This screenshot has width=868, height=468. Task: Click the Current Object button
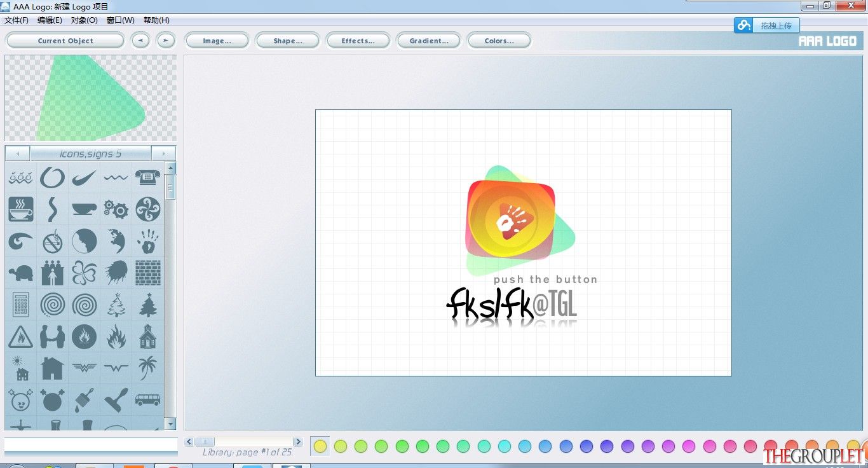pyautogui.click(x=65, y=41)
